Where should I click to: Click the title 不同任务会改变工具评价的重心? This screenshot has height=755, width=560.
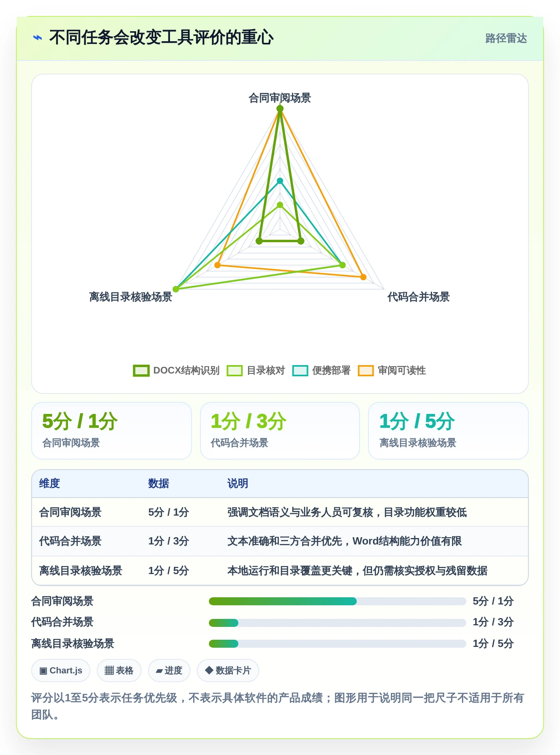pos(161,38)
